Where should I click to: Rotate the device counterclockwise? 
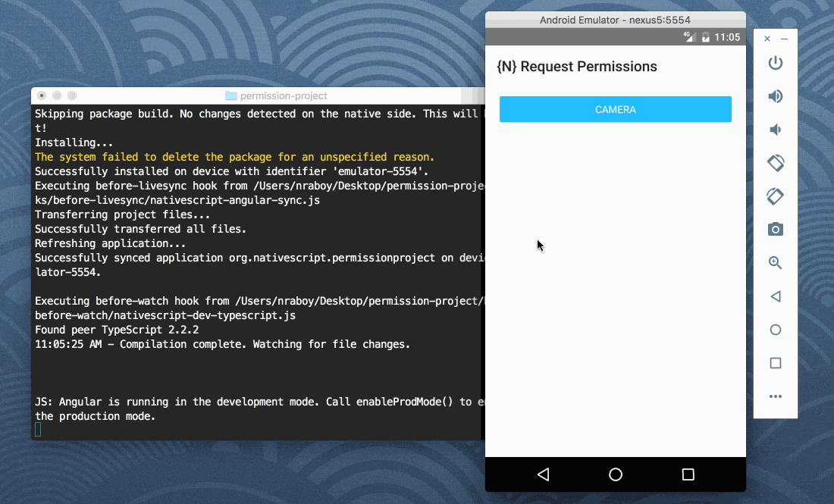(x=775, y=163)
